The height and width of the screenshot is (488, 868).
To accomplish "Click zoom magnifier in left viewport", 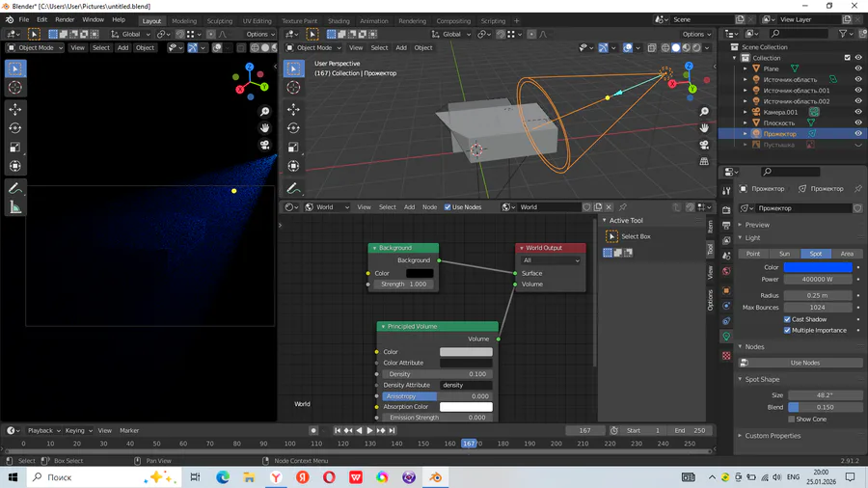I will [264, 112].
